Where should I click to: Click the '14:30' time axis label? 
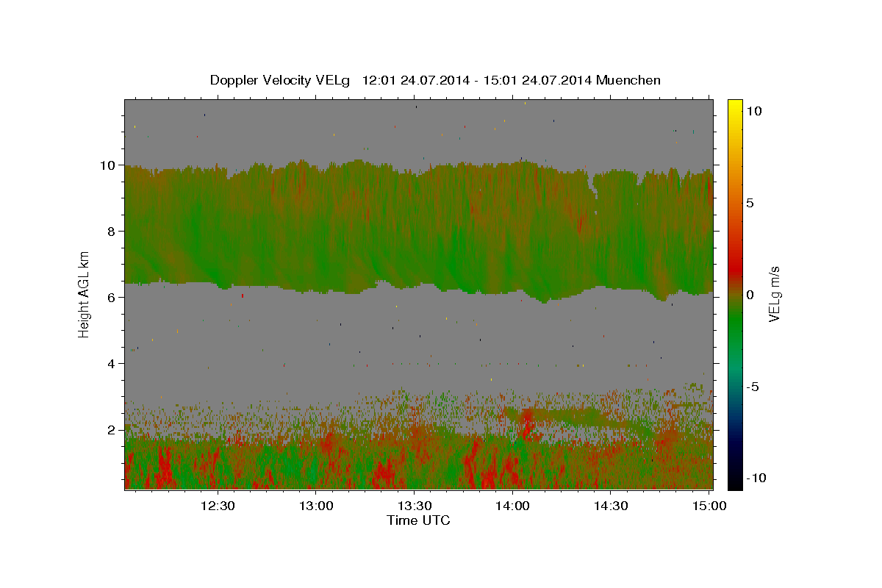click(610, 506)
